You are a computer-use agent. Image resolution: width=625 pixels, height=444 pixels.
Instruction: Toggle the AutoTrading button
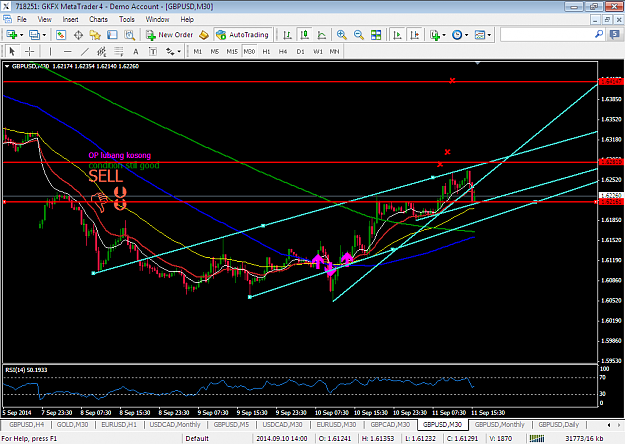pos(243,35)
